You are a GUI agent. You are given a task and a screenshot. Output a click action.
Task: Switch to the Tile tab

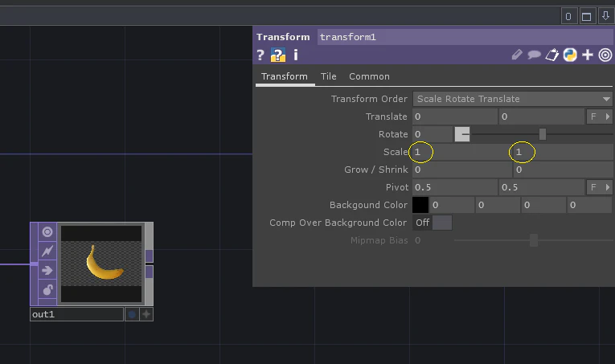click(x=328, y=76)
